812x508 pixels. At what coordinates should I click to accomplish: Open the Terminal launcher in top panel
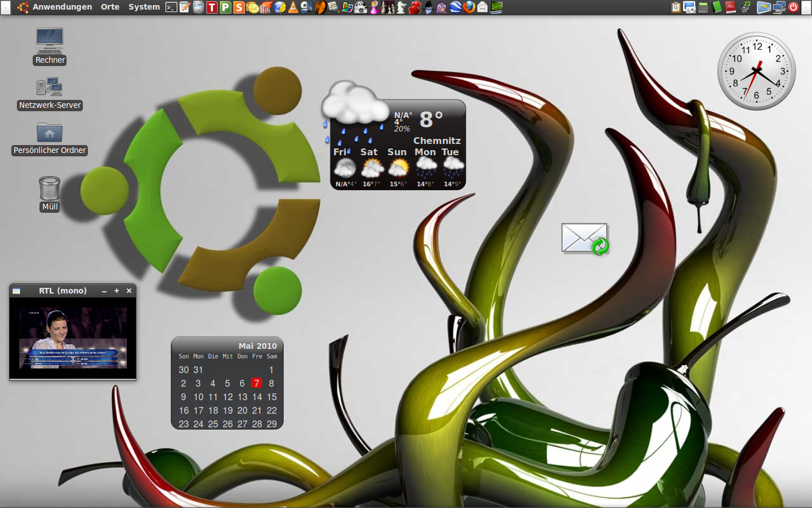[x=171, y=7]
